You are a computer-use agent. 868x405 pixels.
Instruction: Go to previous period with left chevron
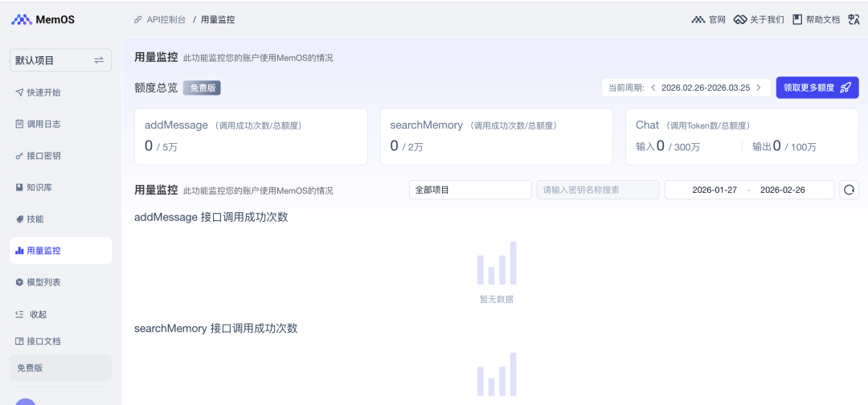pyautogui.click(x=653, y=88)
